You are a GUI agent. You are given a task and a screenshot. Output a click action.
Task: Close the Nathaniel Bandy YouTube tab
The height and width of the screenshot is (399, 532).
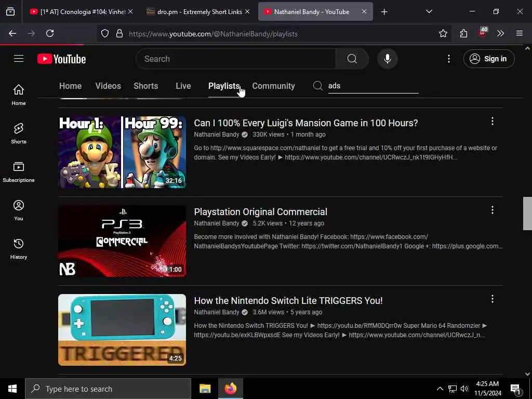[364, 12]
